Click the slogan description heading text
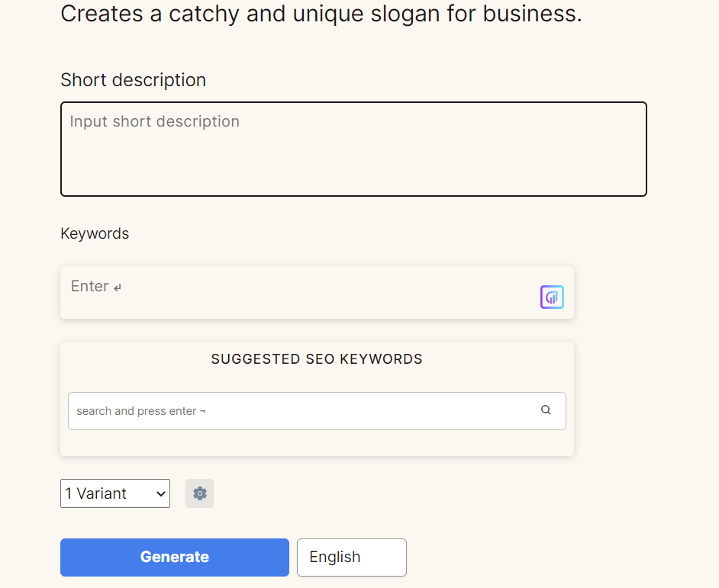719x588 pixels. [x=321, y=13]
